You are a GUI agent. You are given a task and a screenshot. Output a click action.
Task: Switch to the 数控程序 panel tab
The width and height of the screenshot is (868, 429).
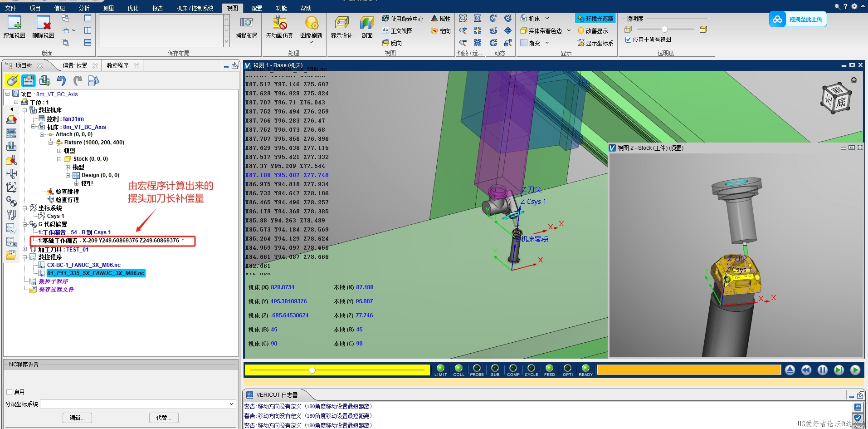point(117,65)
